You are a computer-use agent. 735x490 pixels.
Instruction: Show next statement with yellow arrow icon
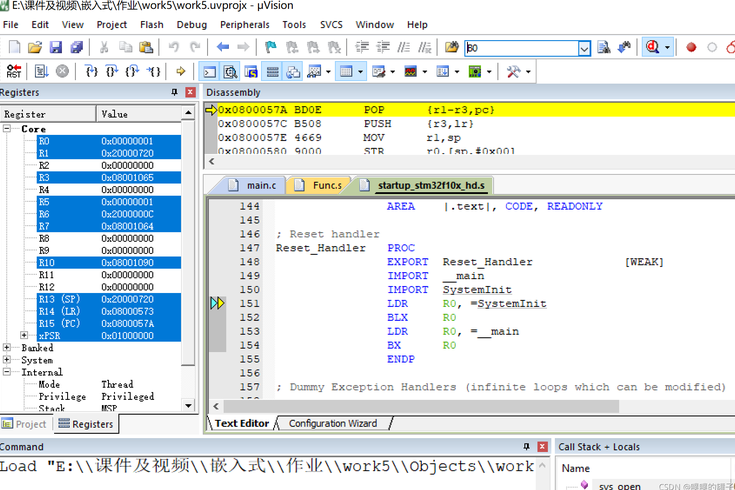(180, 72)
